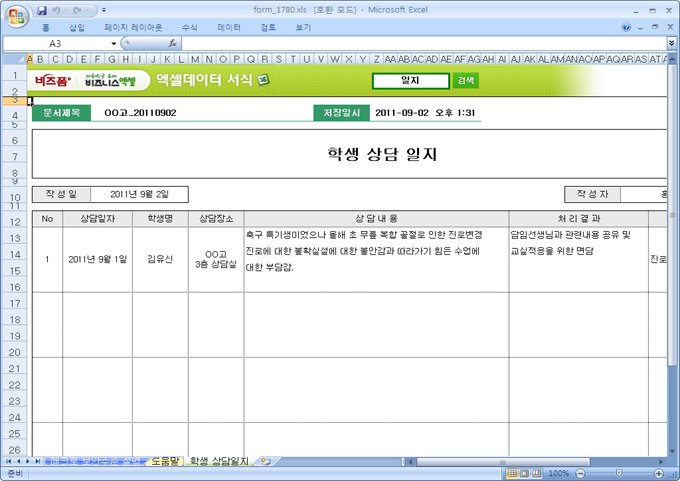This screenshot has width=680, height=481.
Task: Expand the Name Box dropdown arrow
Action: coord(113,43)
